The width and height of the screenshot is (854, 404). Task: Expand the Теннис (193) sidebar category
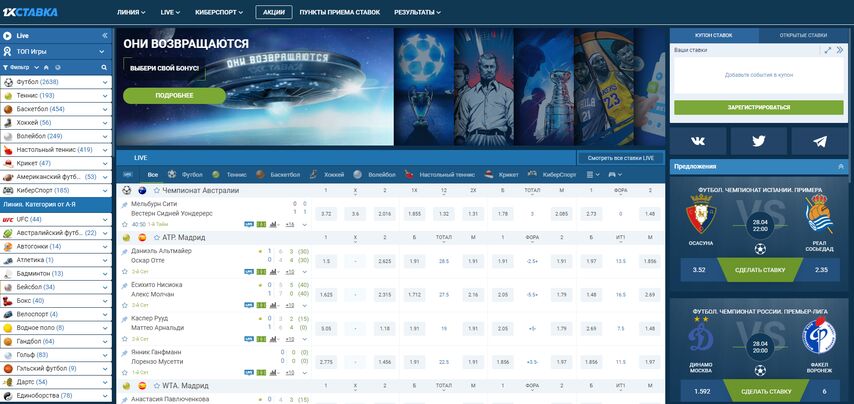pyautogui.click(x=105, y=96)
